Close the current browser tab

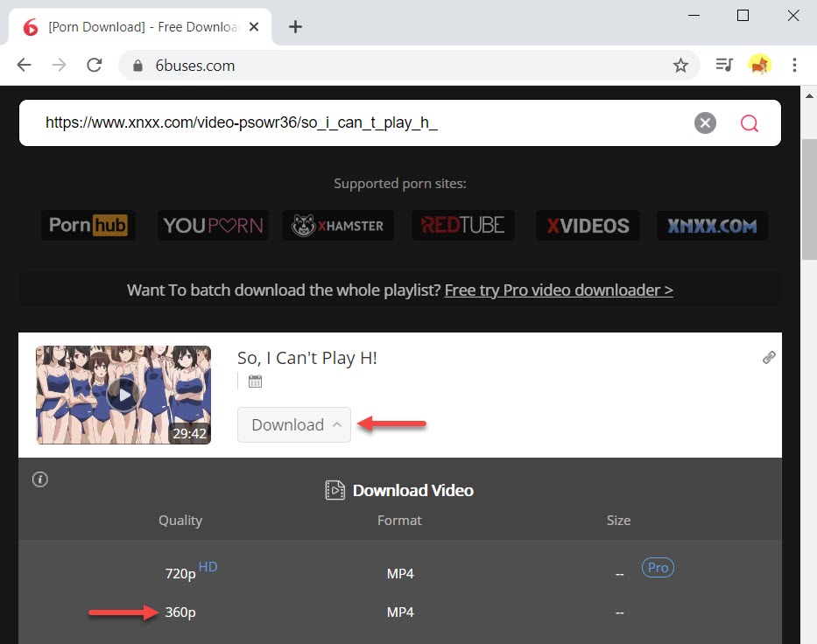[x=254, y=26]
